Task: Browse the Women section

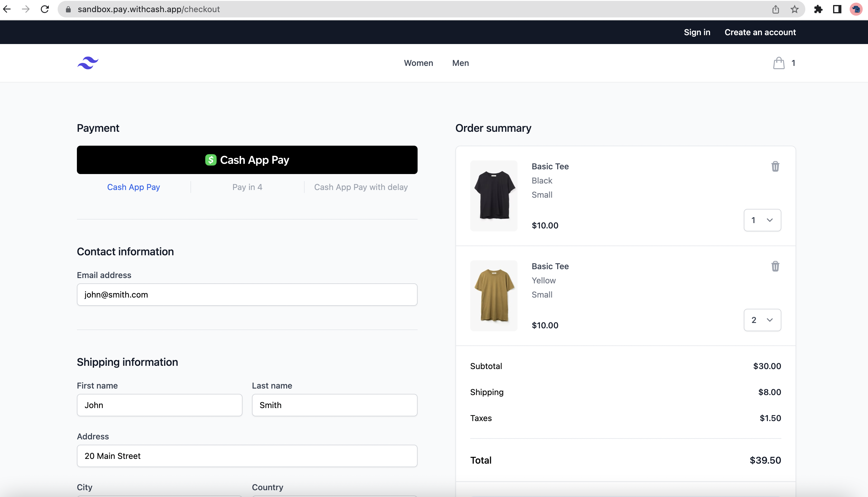Action: click(418, 63)
